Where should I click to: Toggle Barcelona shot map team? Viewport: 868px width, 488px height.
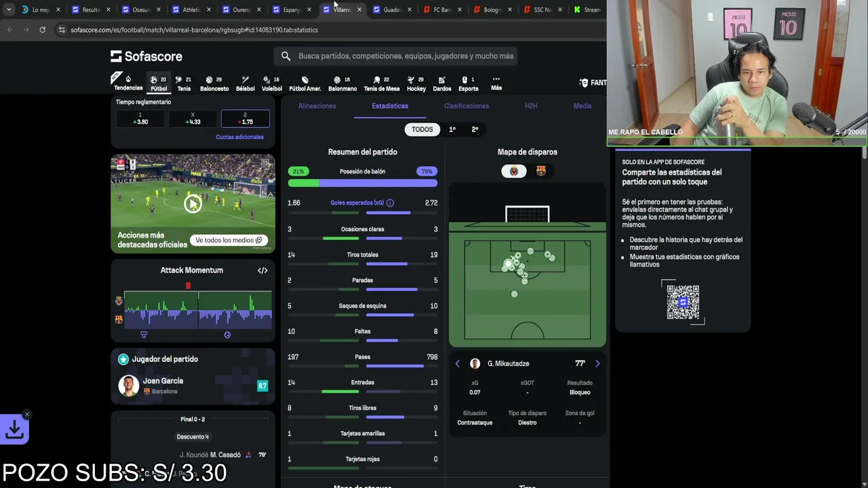pos(540,171)
